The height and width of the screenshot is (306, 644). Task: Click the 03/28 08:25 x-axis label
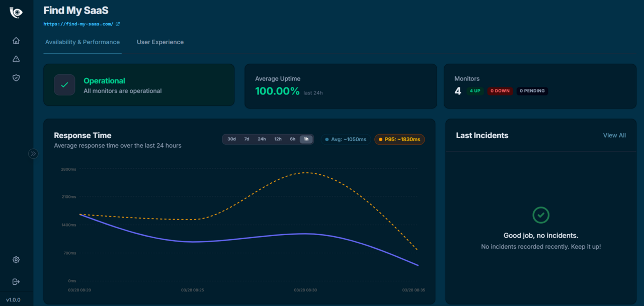193,290
